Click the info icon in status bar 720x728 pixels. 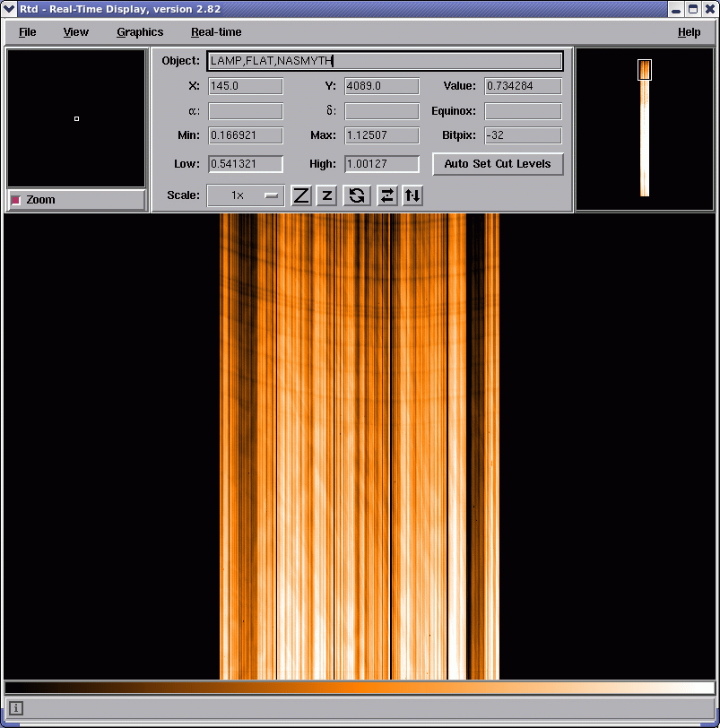pyautogui.click(x=16, y=708)
